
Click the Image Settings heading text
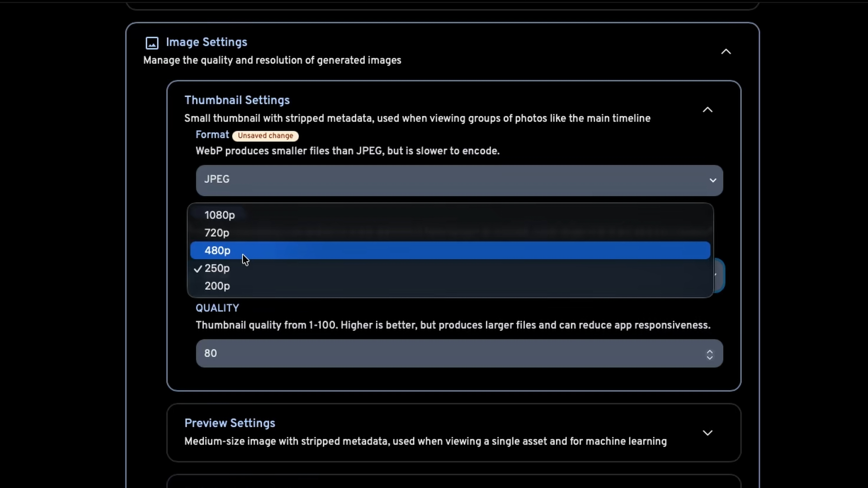(206, 42)
